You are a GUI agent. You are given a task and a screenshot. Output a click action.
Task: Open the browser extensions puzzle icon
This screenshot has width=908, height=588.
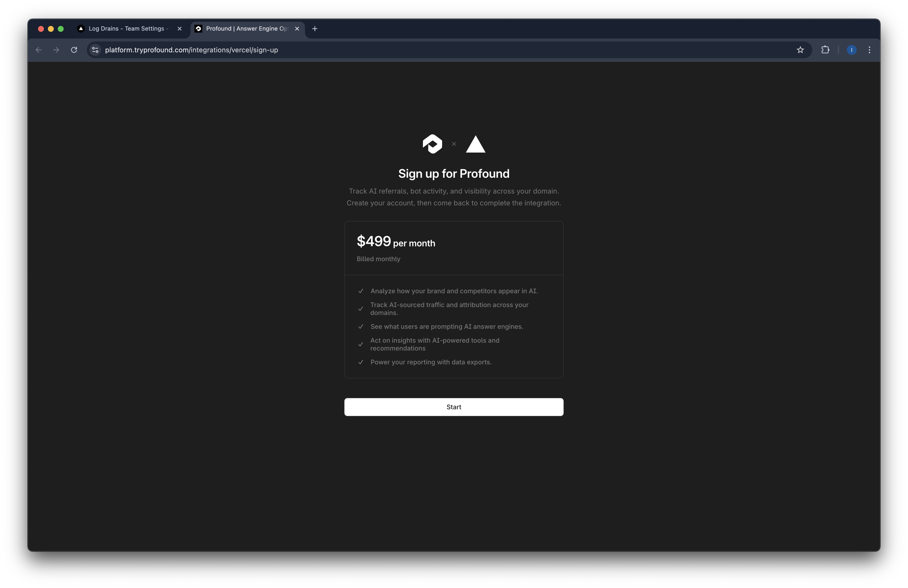825,50
